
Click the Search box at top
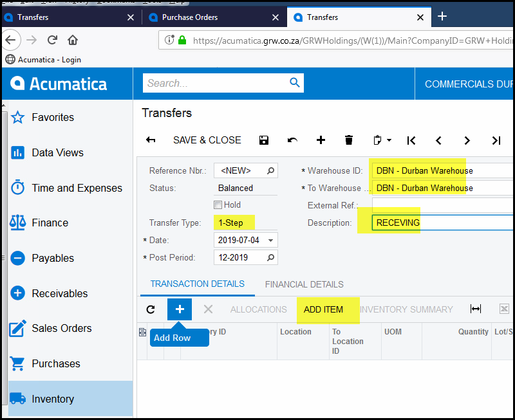pos(217,83)
